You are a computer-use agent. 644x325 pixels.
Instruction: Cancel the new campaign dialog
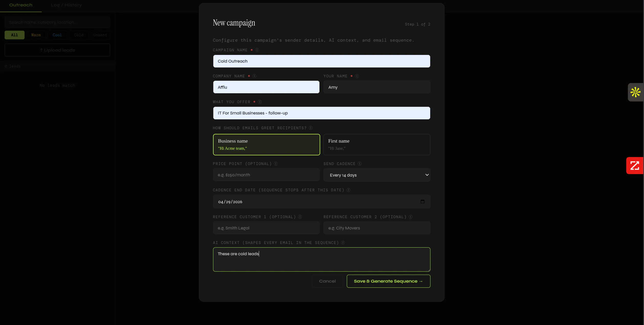(327, 281)
